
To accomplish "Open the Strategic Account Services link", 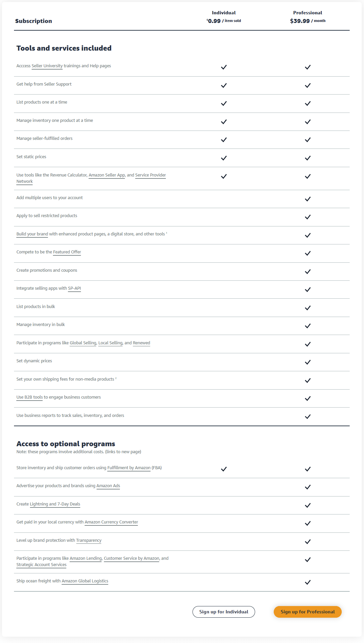I will tap(41, 564).
